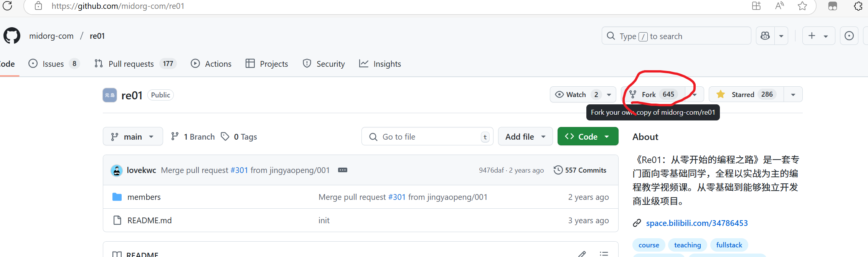Open the Create new plus menu
868x257 pixels.
point(818,36)
